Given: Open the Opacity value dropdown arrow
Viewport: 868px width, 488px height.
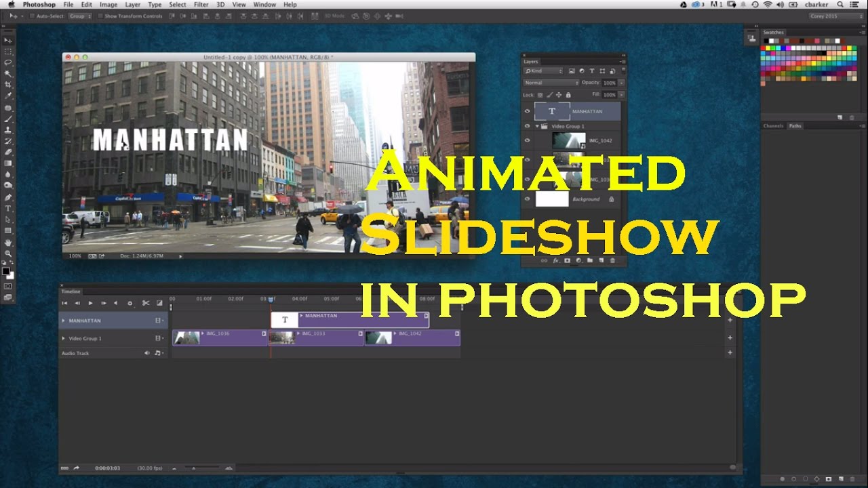Looking at the screenshot, I should click(x=621, y=83).
